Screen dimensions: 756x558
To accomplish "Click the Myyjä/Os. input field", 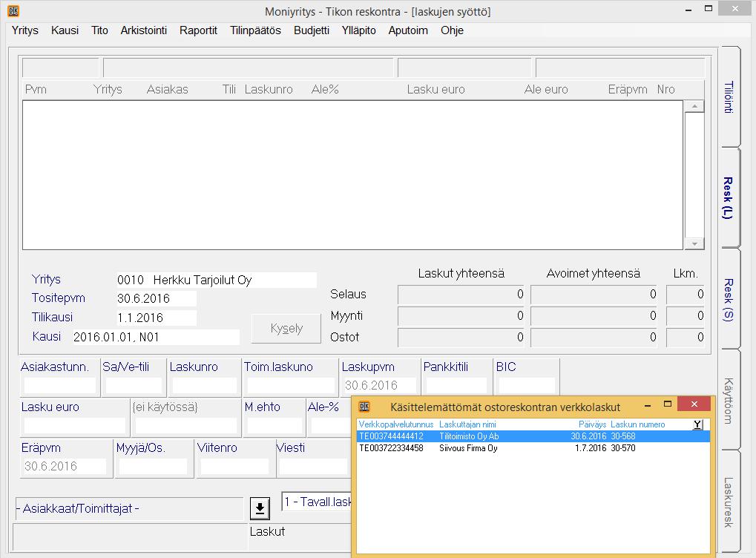I will (x=154, y=467).
